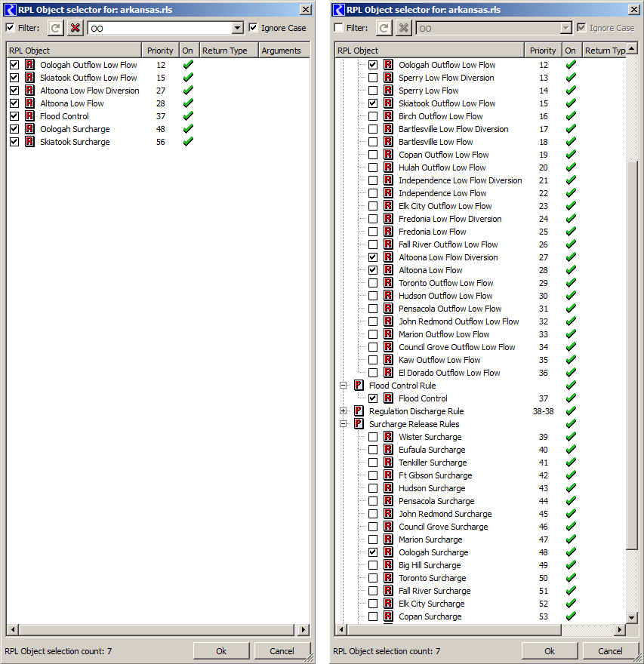Click green On checkmark for Hulah Outflow Low Flow
Image resolution: width=644 pixels, height=664 pixels.
(x=571, y=168)
